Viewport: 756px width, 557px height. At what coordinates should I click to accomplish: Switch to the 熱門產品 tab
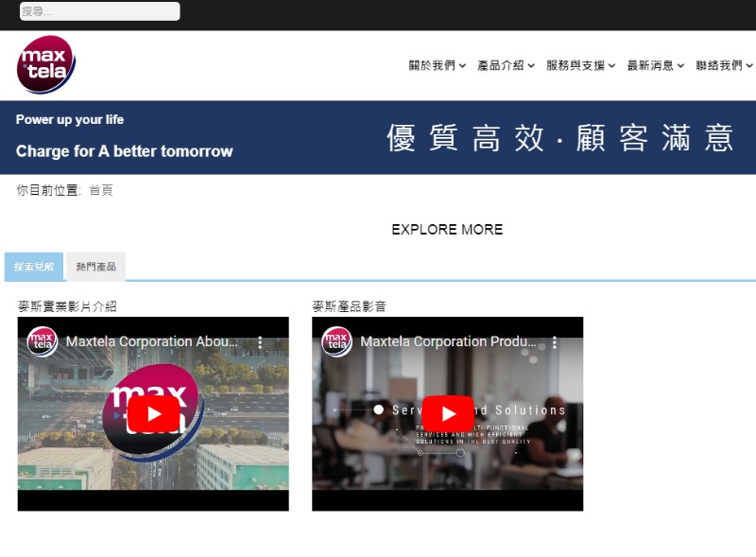(95, 267)
